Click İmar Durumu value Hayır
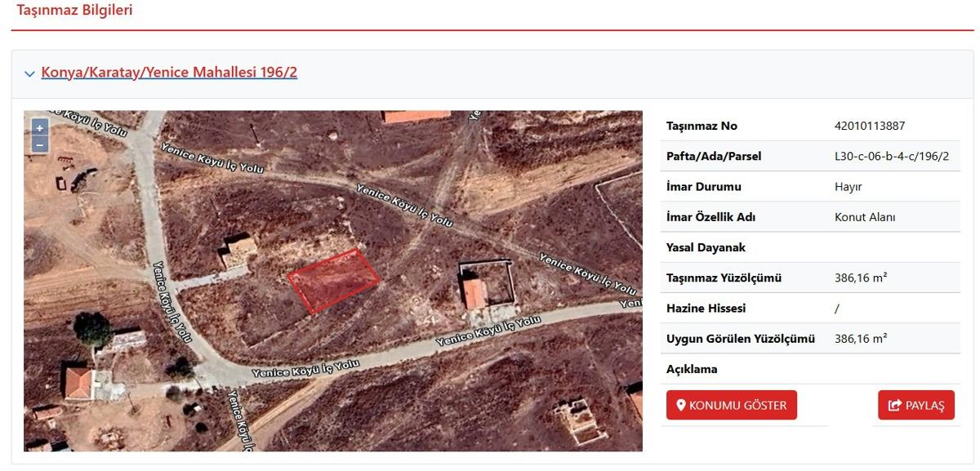Viewport: 980px width, 471px height. [x=848, y=187]
